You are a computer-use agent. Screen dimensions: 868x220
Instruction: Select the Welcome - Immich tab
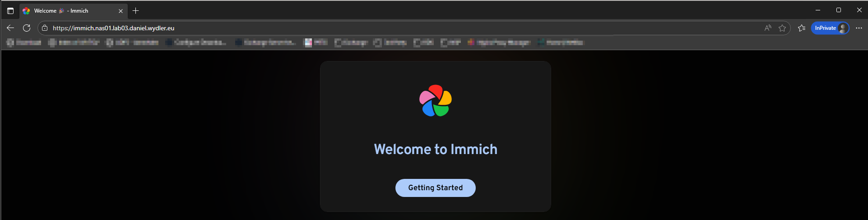pyautogui.click(x=68, y=11)
